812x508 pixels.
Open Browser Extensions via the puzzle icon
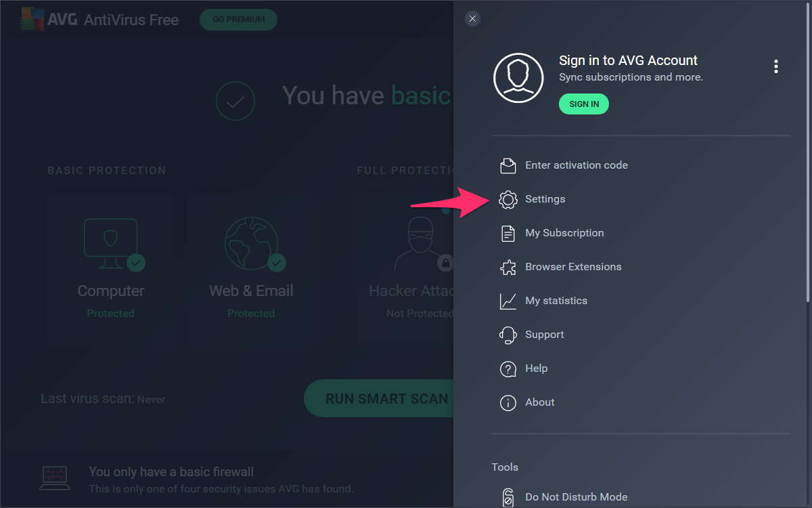coord(507,267)
